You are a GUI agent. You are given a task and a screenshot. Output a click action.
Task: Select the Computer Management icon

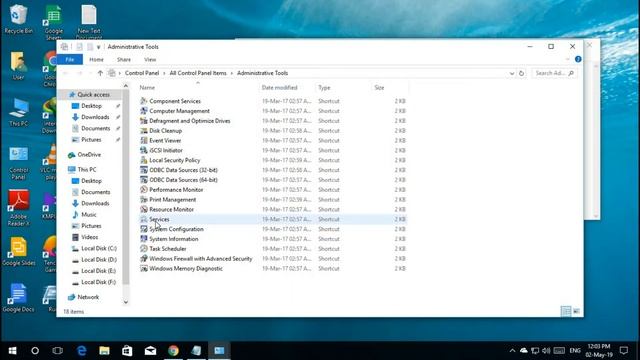point(144,111)
